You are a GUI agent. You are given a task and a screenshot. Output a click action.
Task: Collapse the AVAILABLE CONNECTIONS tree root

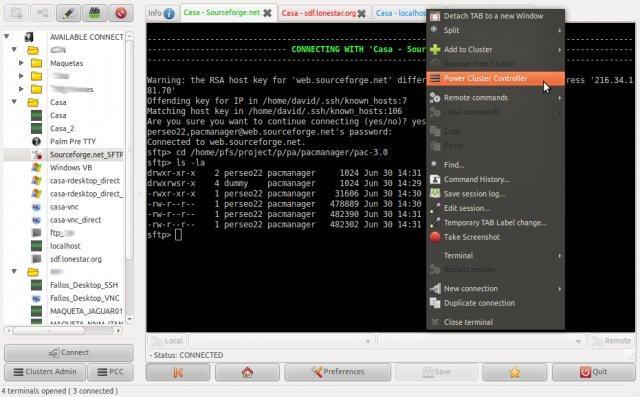click(x=7, y=36)
